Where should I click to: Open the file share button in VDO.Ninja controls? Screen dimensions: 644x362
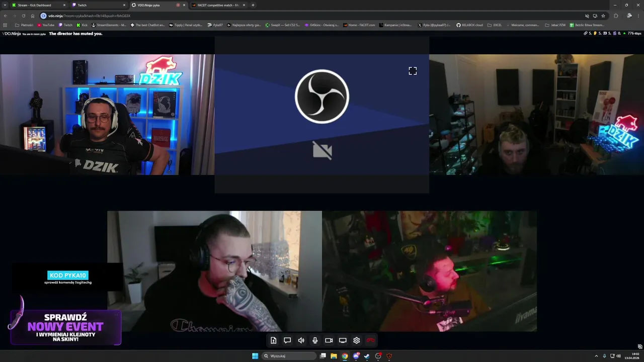(273, 340)
